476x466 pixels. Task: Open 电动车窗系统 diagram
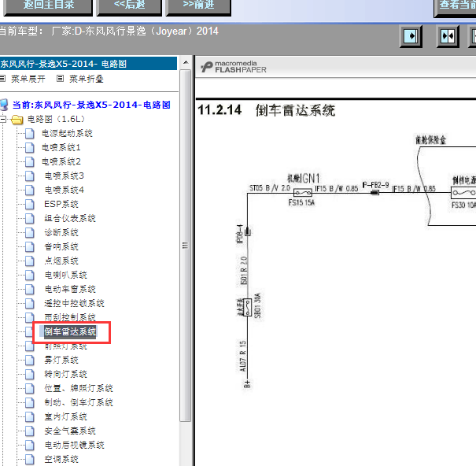[70, 289]
